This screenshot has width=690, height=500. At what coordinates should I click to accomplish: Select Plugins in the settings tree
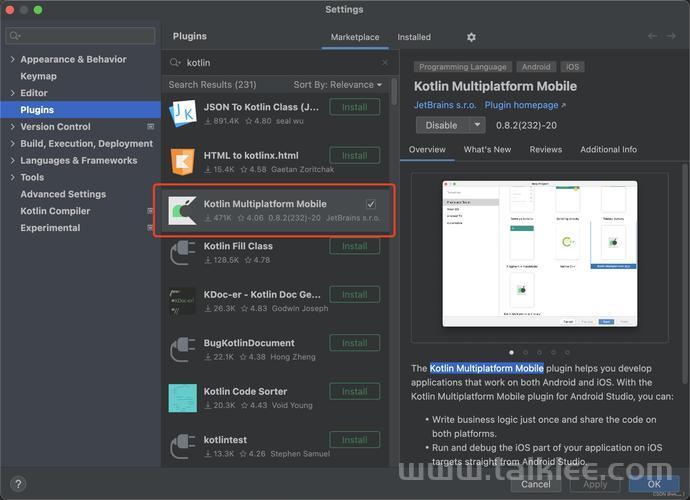[x=81, y=110]
